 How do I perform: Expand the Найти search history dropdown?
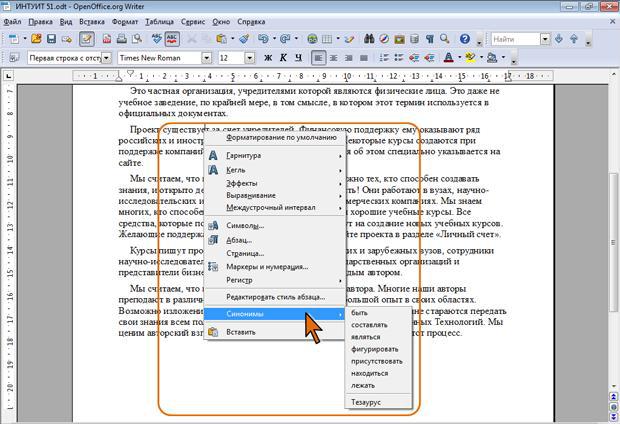click(x=546, y=39)
